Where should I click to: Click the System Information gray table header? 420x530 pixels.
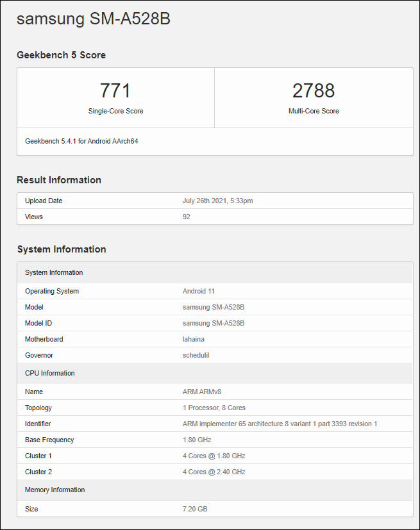click(215, 272)
